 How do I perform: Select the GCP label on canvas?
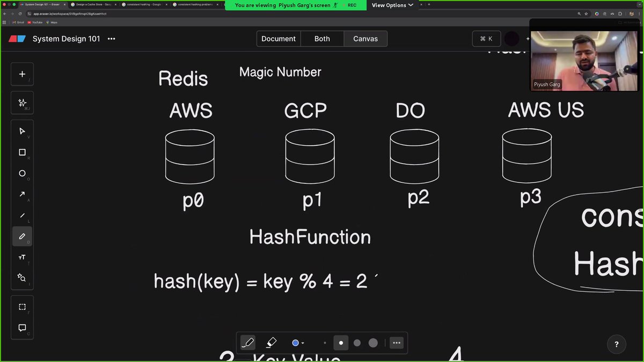[305, 111]
